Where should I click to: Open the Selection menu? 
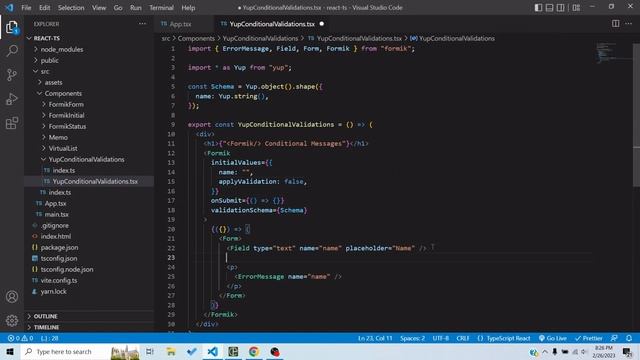[x=71, y=7]
